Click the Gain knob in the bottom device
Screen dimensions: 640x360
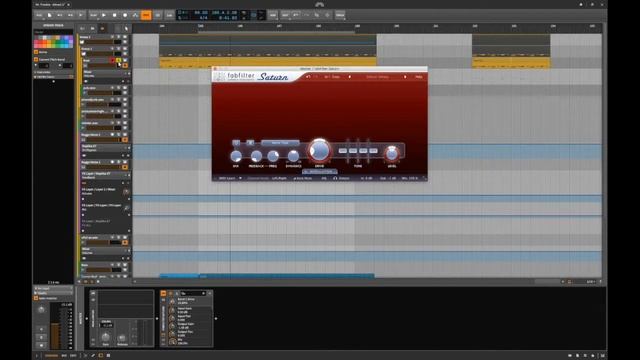[x=105, y=337]
